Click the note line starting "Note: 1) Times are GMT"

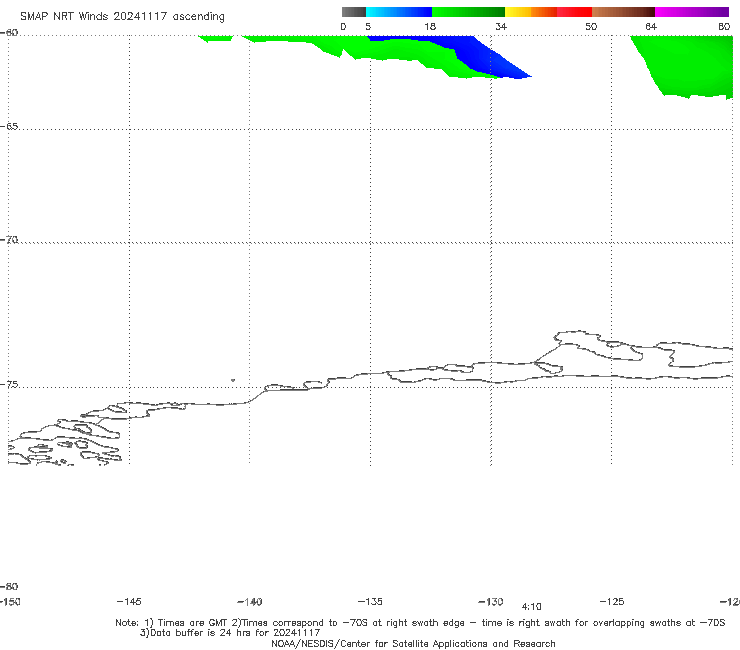[420, 623]
